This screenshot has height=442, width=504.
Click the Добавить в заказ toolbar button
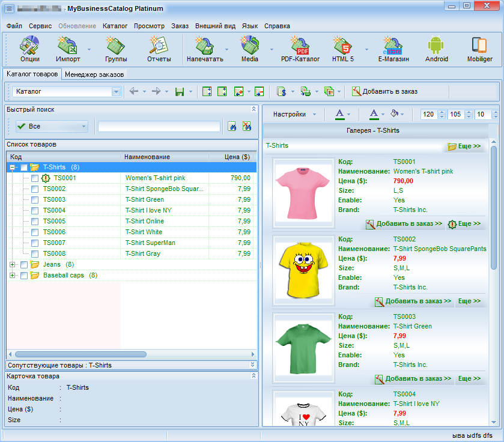point(384,91)
